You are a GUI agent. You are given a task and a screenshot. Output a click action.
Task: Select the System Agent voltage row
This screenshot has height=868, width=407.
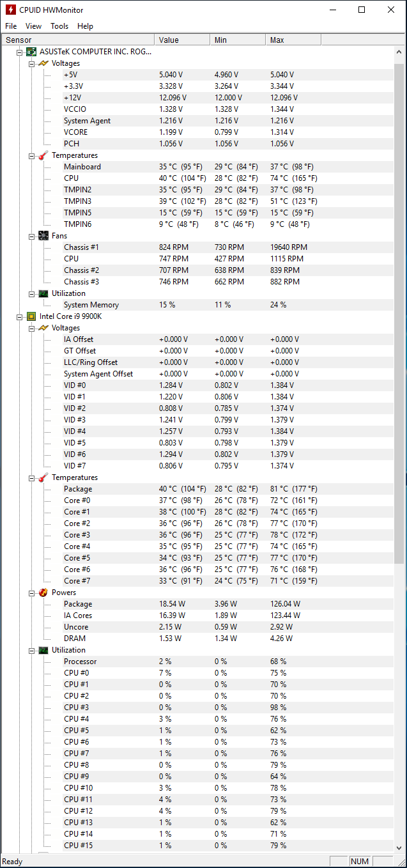pyautogui.click(x=197, y=121)
